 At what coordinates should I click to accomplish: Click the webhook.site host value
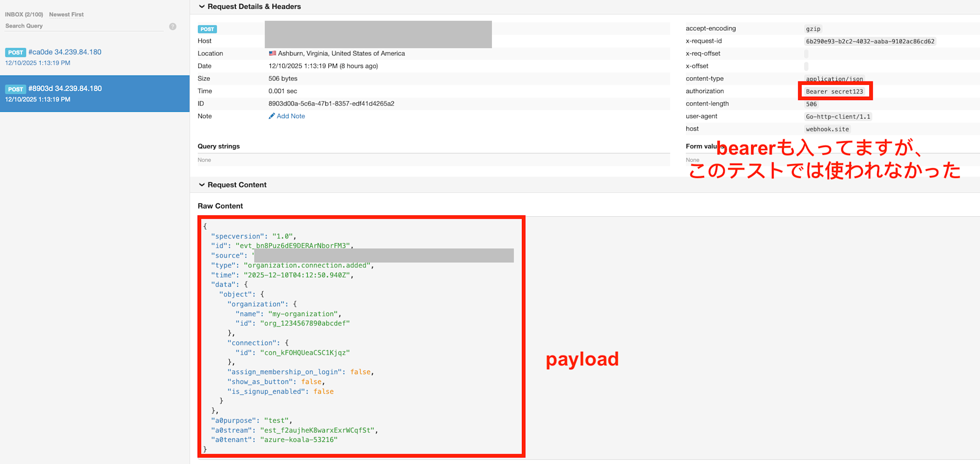pos(827,129)
